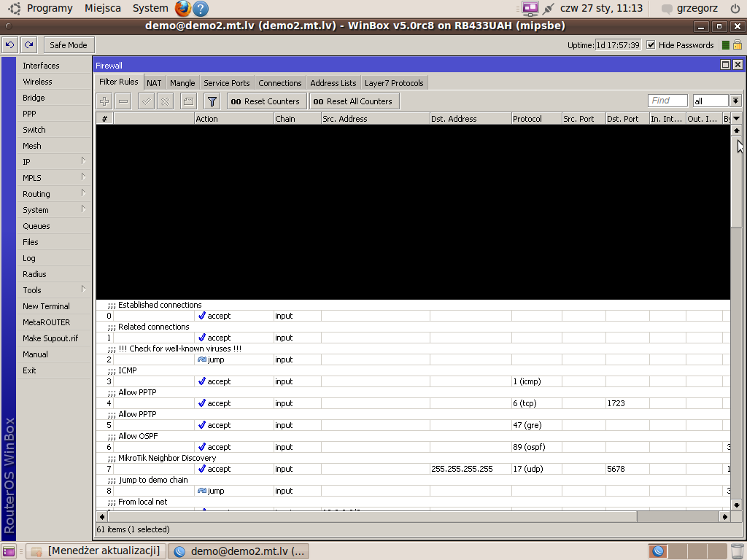Click the jump icon in rule 8
Viewport: 747px width, 560px height.
pos(202,491)
